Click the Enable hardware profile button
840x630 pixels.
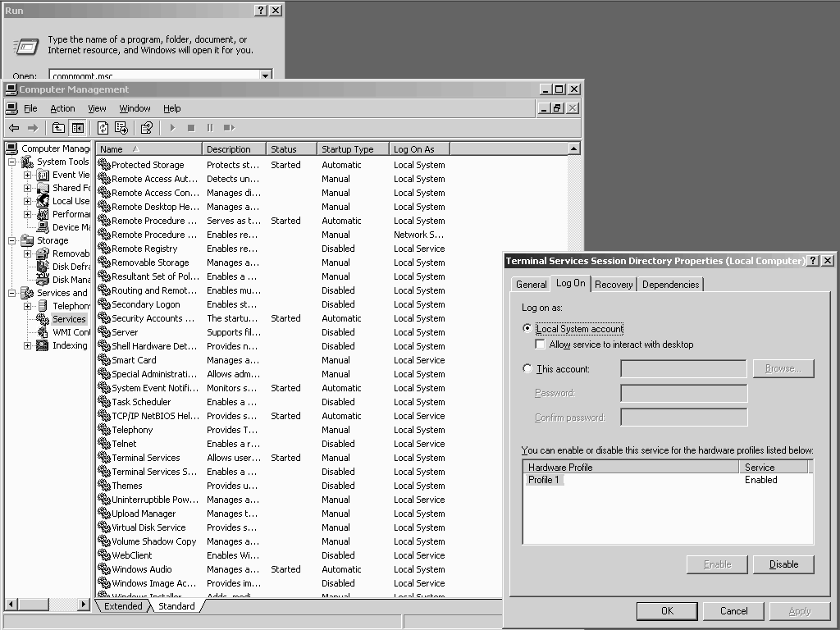coord(717,564)
